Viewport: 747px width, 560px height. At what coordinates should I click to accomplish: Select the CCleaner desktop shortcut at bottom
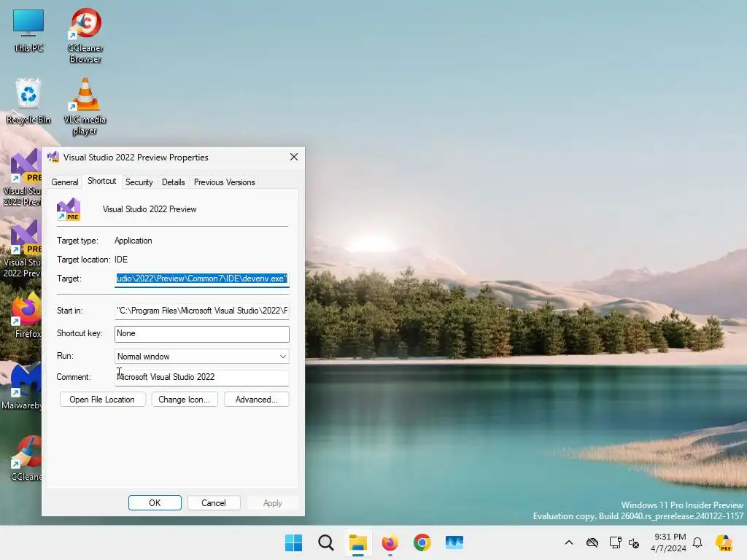pyautogui.click(x=26, y=458)
